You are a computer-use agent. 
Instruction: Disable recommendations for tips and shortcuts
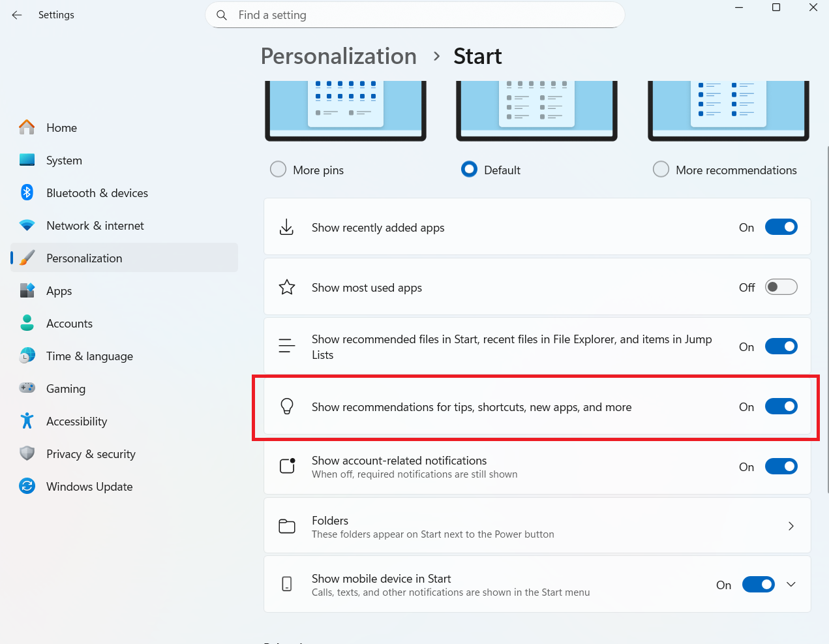pyautogui.click(x=781, y=406)
